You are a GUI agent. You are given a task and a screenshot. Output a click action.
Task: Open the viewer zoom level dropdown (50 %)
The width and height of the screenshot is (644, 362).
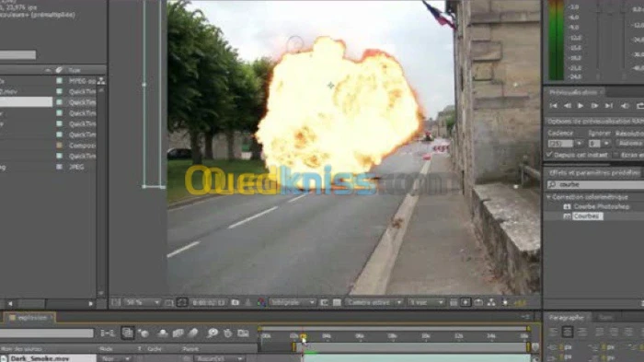(x=142, y=302)
